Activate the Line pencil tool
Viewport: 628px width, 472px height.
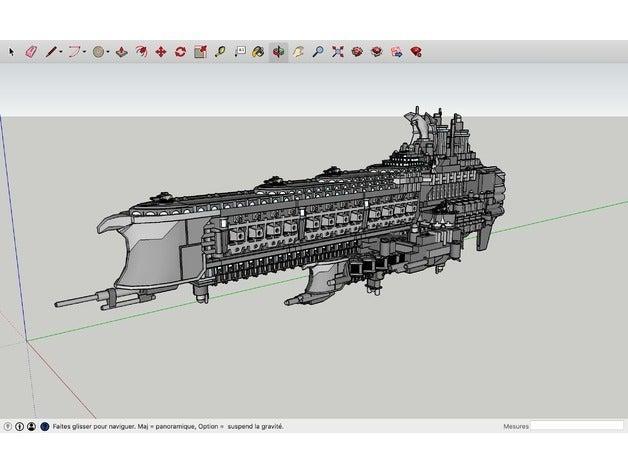pyautogui.click(x=50, y=51)
